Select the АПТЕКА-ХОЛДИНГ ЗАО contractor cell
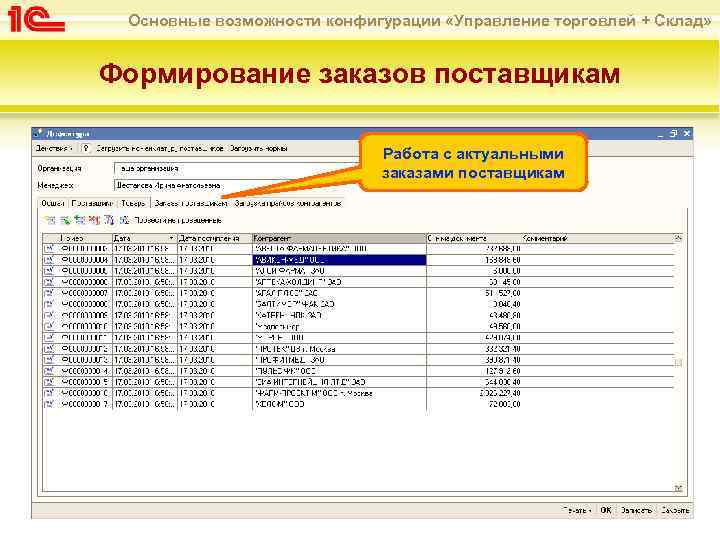Image resolution: width=720 pixels, height=540 pixels. pos(339,282)
